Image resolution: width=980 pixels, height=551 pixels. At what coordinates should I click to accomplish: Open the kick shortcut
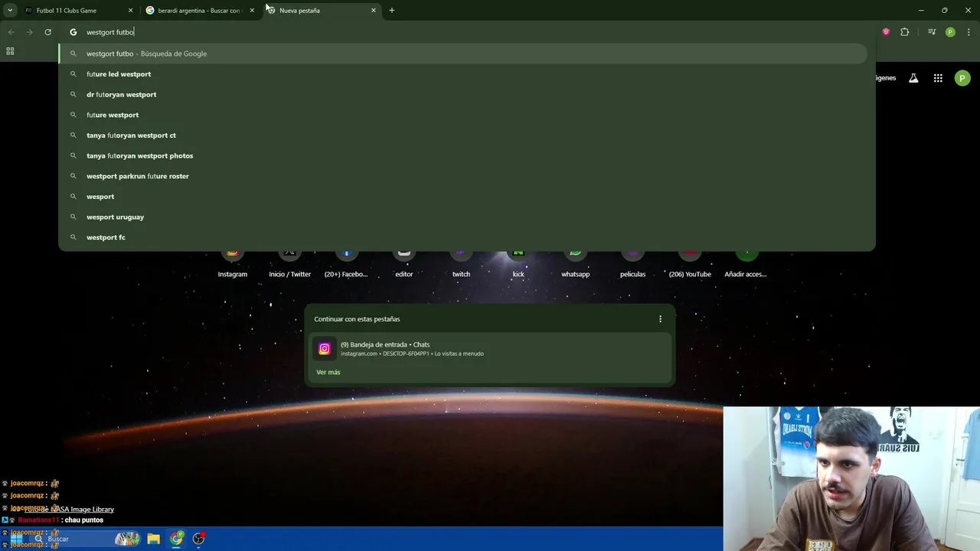(x=518, y=264)
